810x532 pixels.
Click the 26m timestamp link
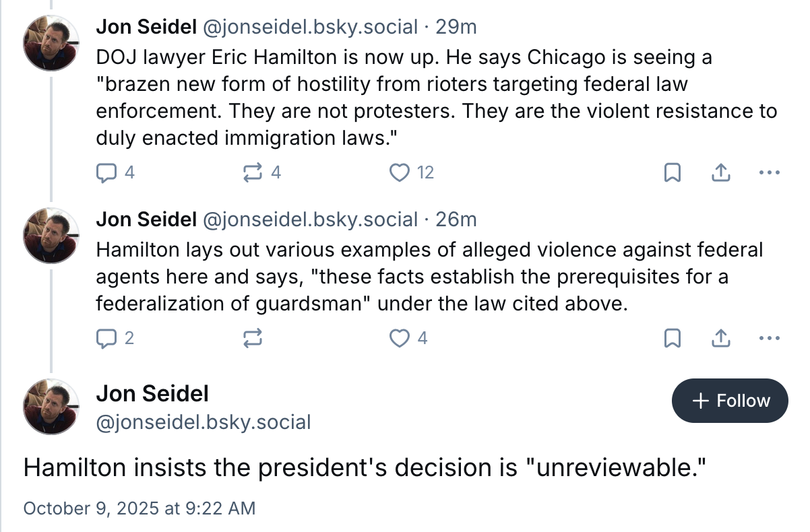coord(456,220)
